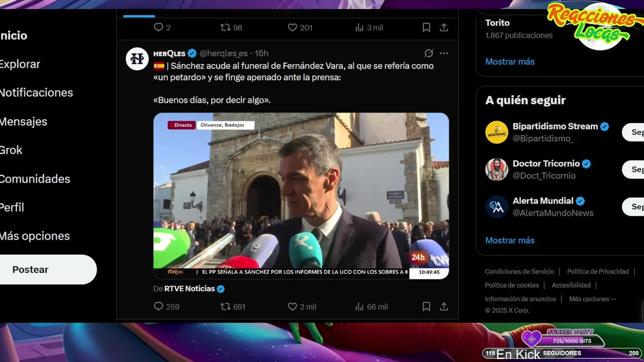
Task: Like the top tweet with 201 likes
Action: pos(300,28)
